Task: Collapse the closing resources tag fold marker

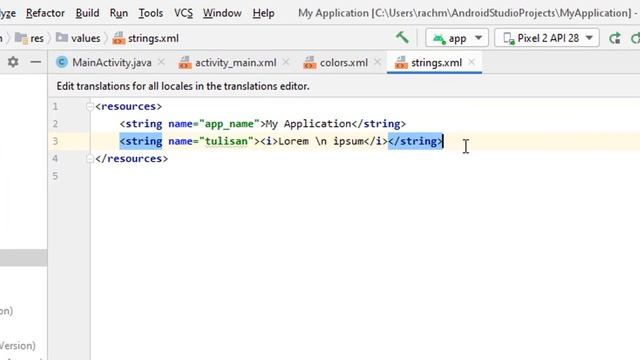Action: pos(90,159)
